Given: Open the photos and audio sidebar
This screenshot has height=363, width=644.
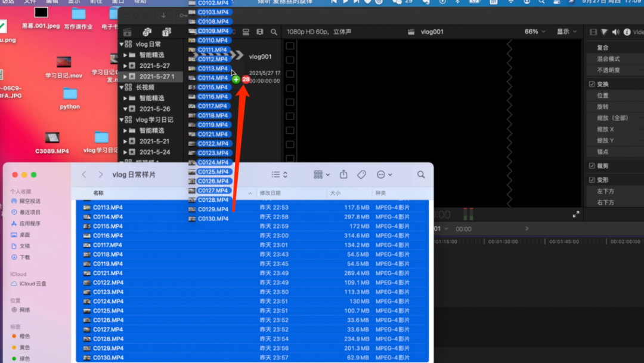Looking at the screenshot, I should click(x=147, y=32).
